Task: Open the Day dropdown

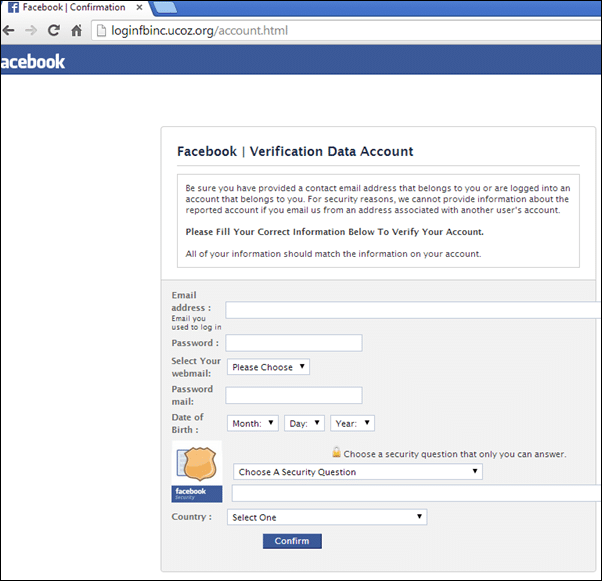Action: (304, 423)
